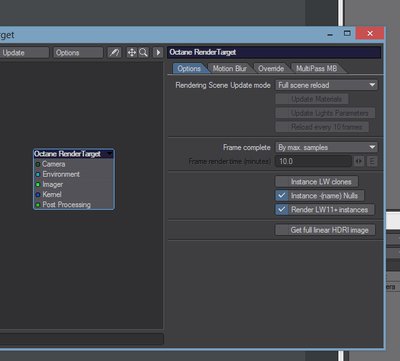Click the Imager input node dot
Screen dimensions: 400x361
(38, 184)
